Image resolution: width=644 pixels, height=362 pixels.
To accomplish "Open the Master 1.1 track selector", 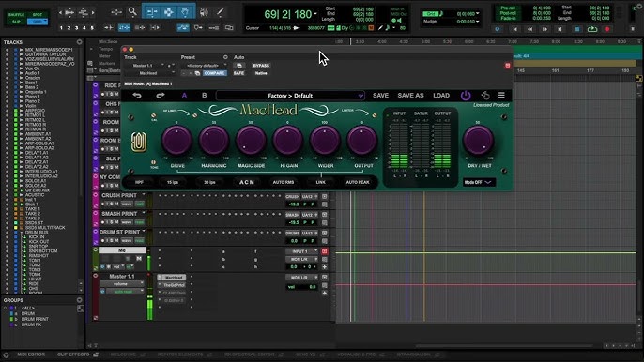I will click(x=145, y=66).
